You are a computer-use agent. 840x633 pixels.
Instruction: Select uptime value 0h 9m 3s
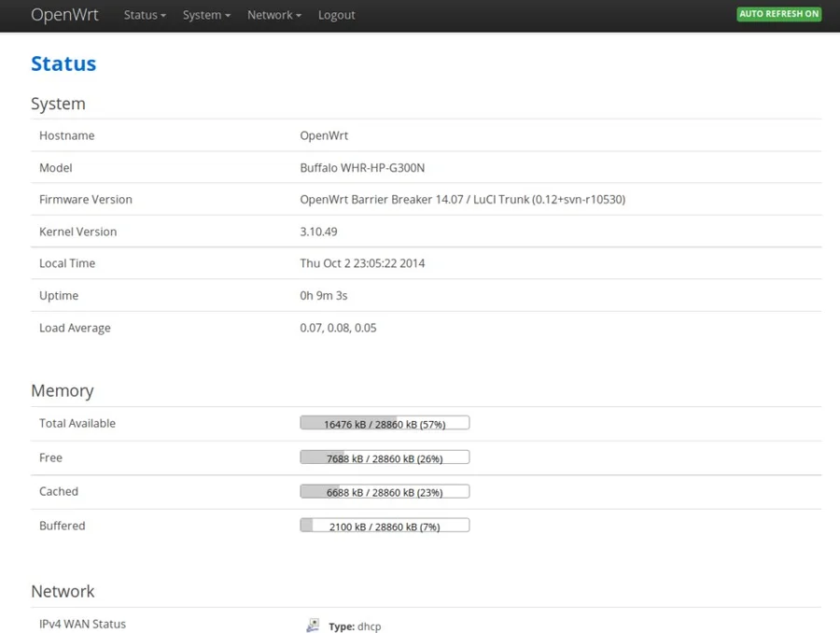pos(324,295)
